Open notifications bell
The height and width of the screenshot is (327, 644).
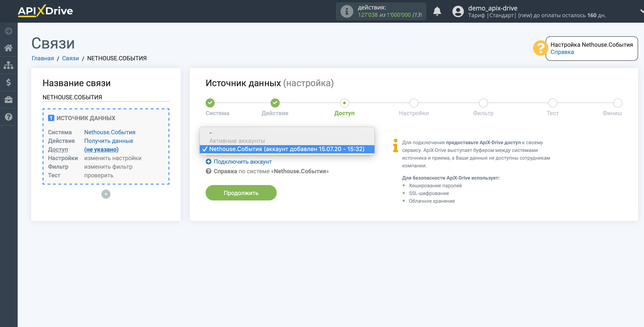pos(437,11)
